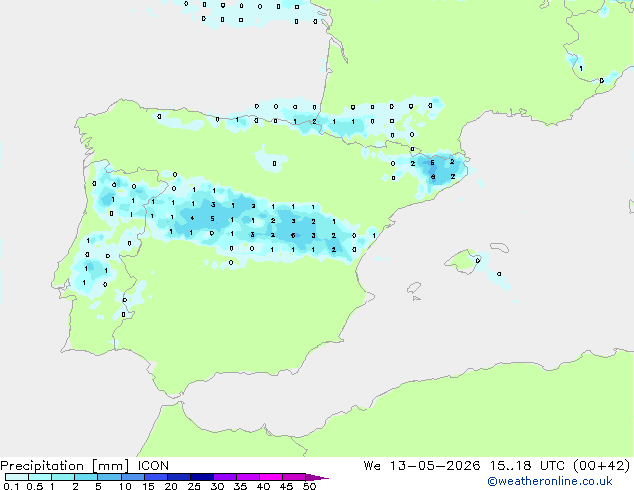Select the 40–45 mm magenta legend swatch
The width and height of the screenshot is (634, 490).
271,477
